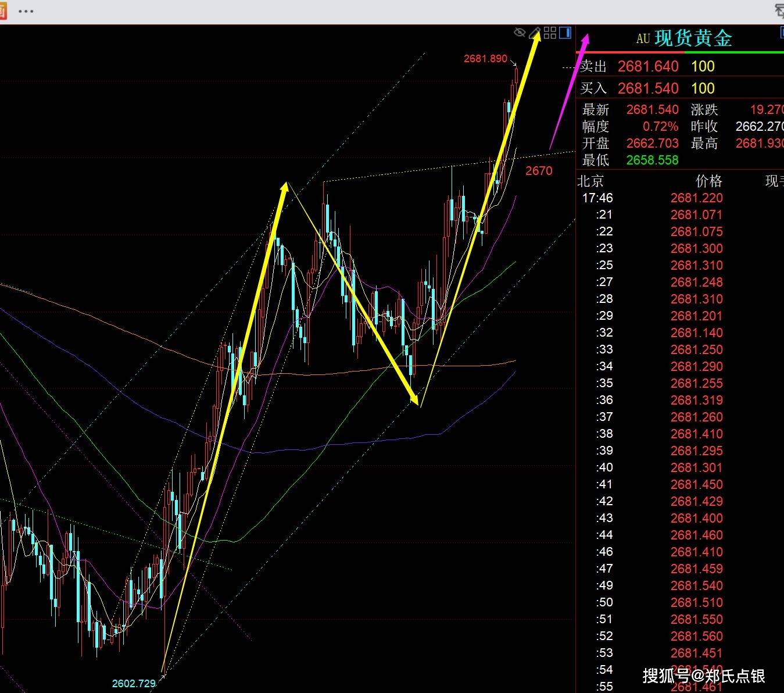Viewport: 784px width, 693px height.
Task: Select the :42 tick row priced 2681.429
Action: pyautogui.click(x=680, y=501)
